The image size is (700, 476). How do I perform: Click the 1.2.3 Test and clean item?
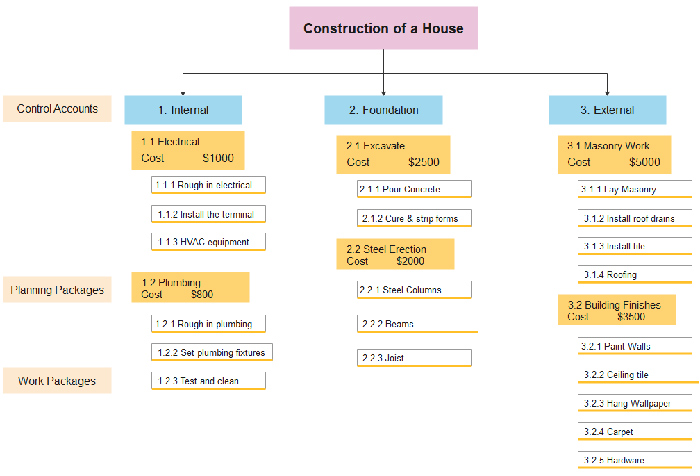[x=209, y=381]
